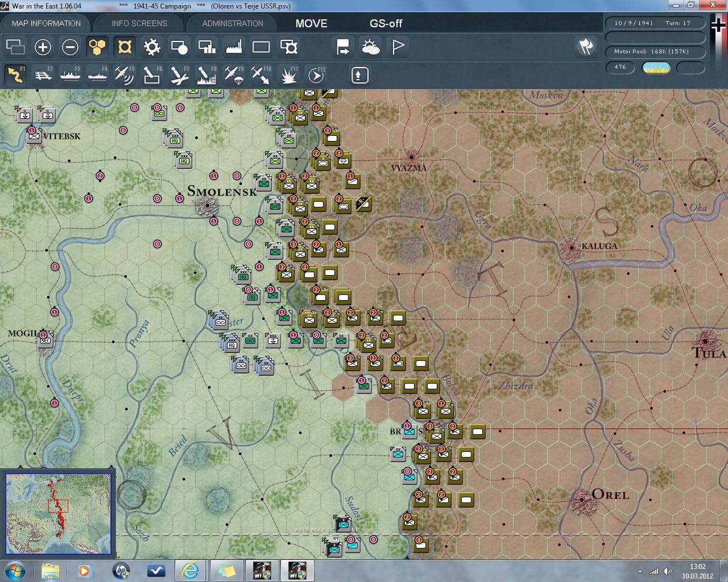This screenshot has width=728, height=582.
Task: Open the INFO SCREENS tab
Action: [x=139, y=23]
